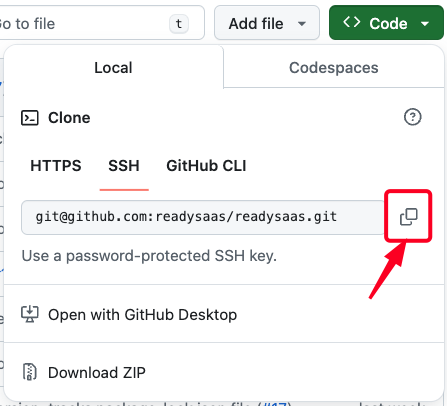Open the Add file menu

(x=267, y=23)
